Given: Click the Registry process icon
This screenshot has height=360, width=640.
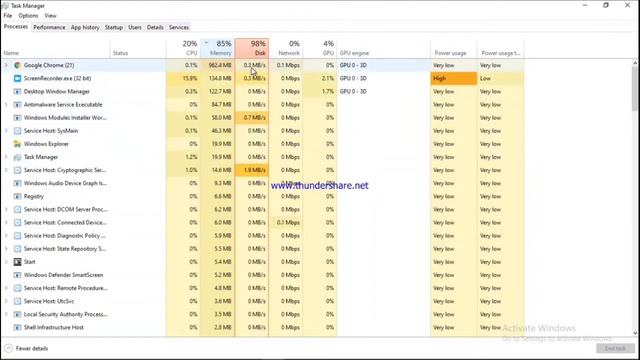Looking at the screenshot, I should click(x=17, y=196).
